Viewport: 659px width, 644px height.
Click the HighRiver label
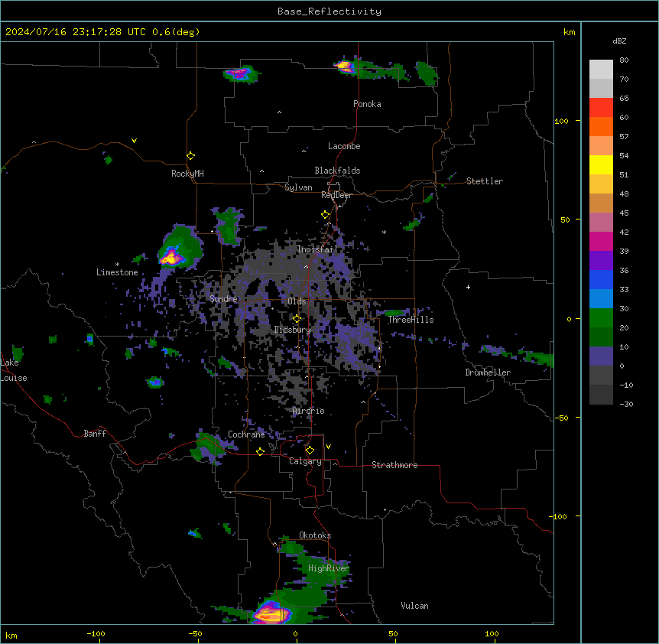point(329,568)
